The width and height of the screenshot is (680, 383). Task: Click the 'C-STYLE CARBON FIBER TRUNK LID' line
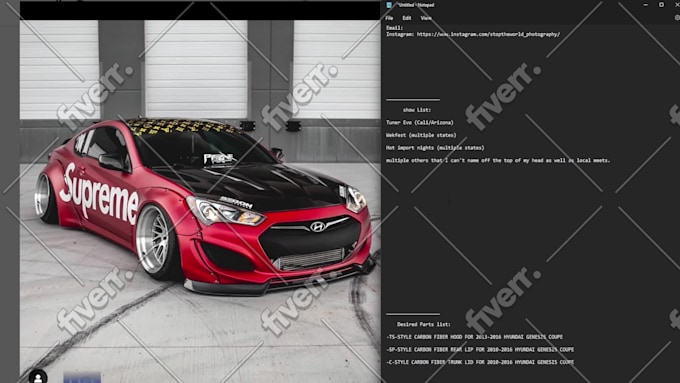pyautogui.click(x=480, y=362)
